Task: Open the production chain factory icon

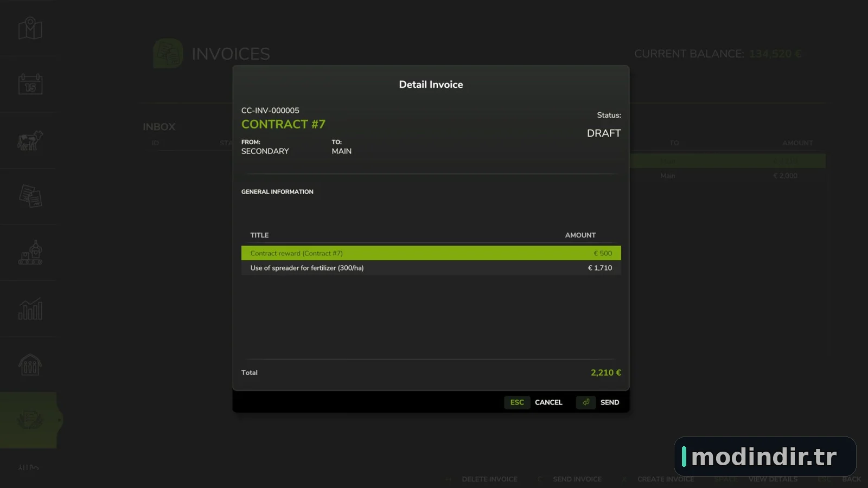Action: (x=30, y=253)
